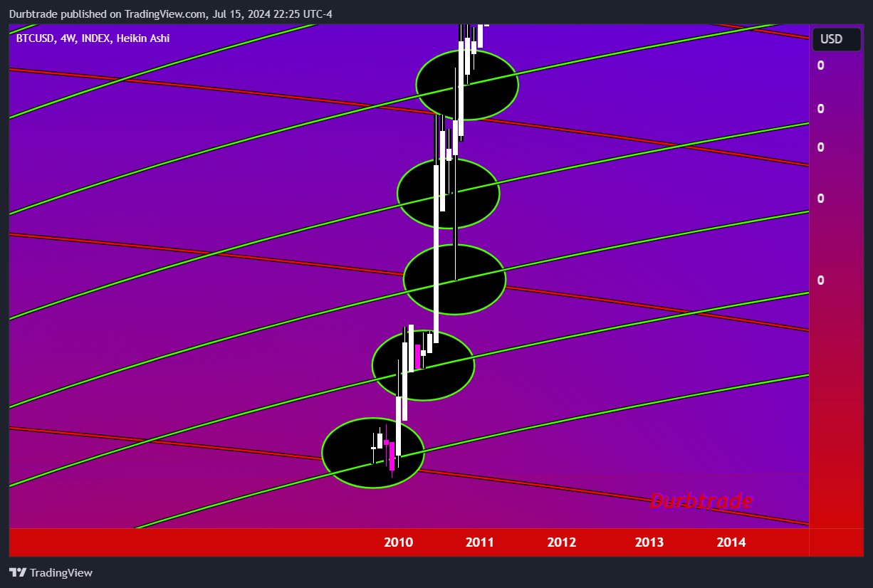
Task: Click the 2012 label on time axis
Action: [x=562, y=542]
